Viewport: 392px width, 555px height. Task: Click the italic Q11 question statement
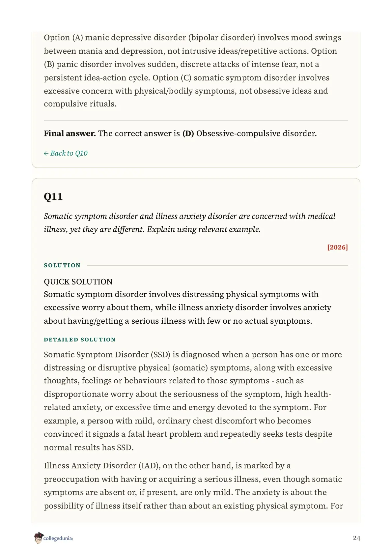click(x=190, y=223)
